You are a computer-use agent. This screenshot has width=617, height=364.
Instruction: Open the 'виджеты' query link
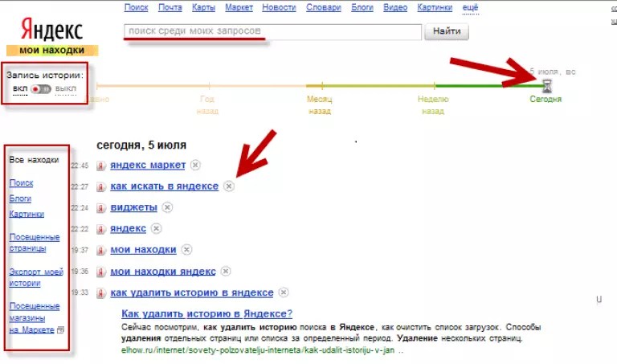click(x=134, y=207)
